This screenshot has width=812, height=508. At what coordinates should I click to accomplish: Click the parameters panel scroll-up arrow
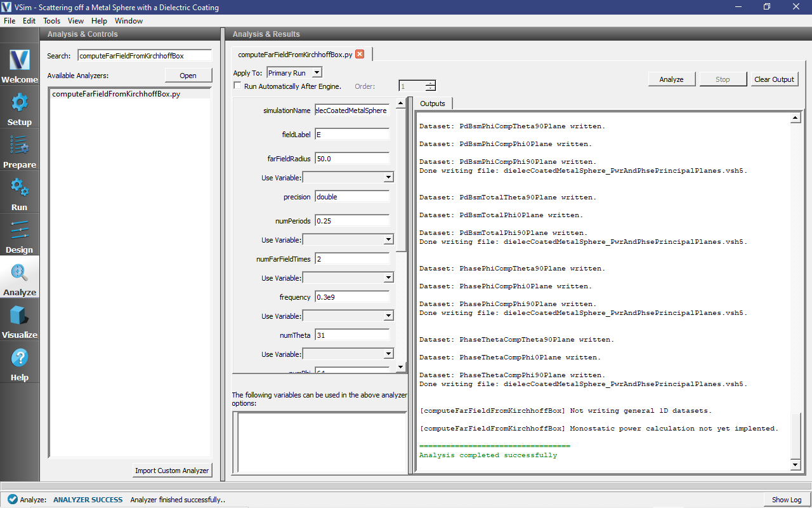(400, 104)
